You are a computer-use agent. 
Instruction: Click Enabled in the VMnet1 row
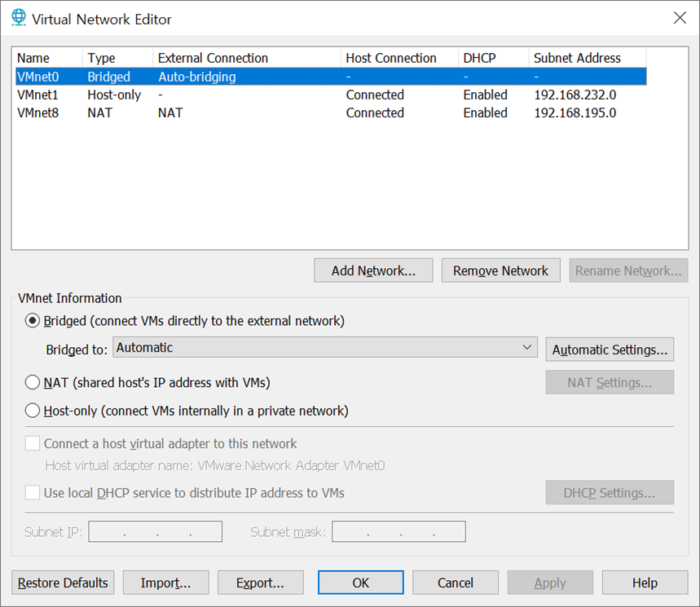click(x=485, y=95)
